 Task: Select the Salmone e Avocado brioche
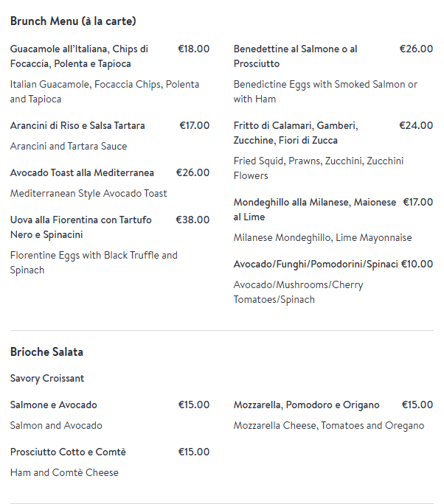point(54,405)
